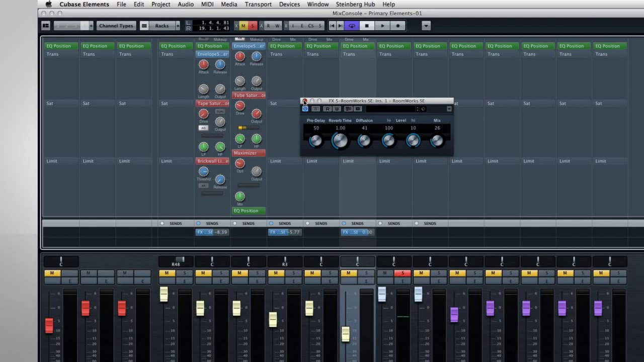Click copy A to B icon in RoomWorks

(358, 109)
